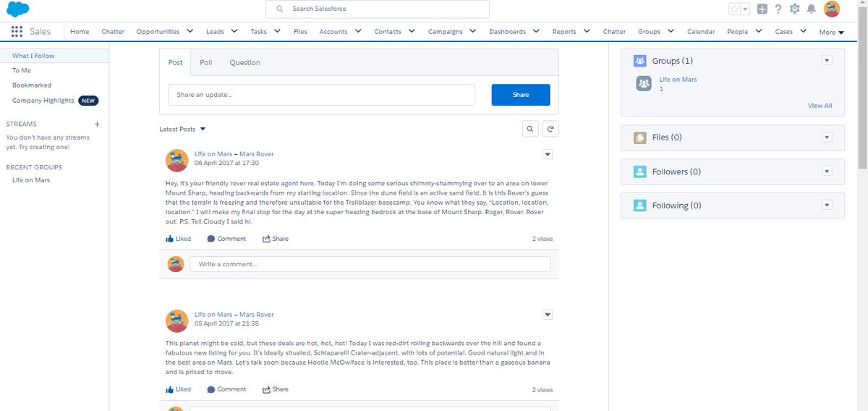Open the Global Actions plus icon

click(x=762, y=9)
